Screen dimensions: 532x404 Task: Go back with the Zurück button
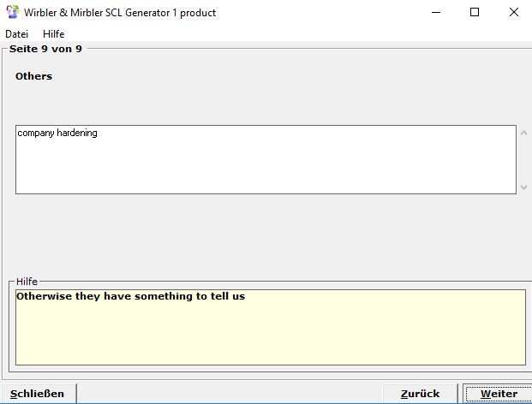click(x=420, y=394)
